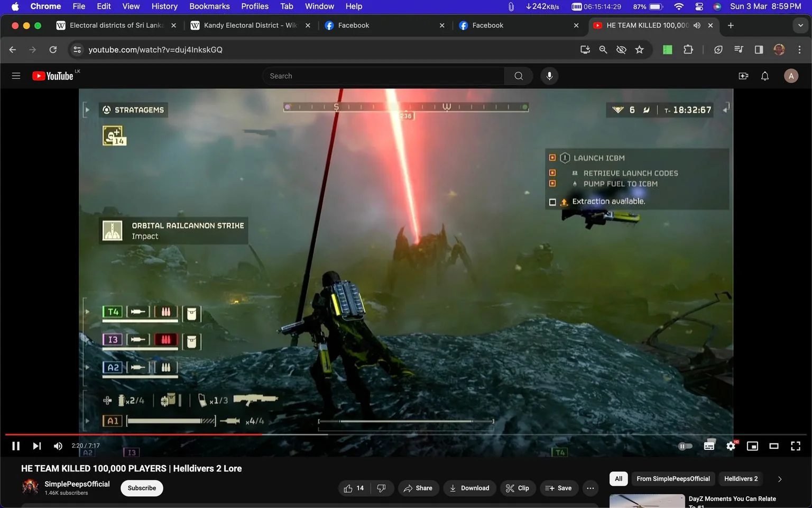Screen dimensions: 812x508
Task: Open macOS Control Center icon
Action: [x=699, y=6]
